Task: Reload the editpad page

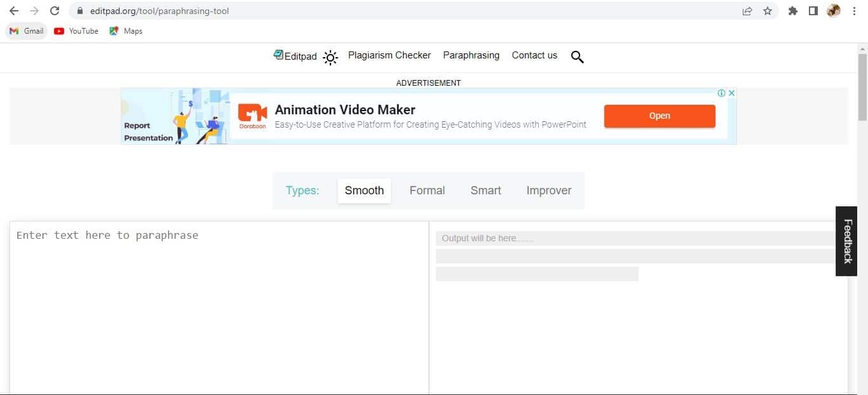Action: (x=55, y=11)
